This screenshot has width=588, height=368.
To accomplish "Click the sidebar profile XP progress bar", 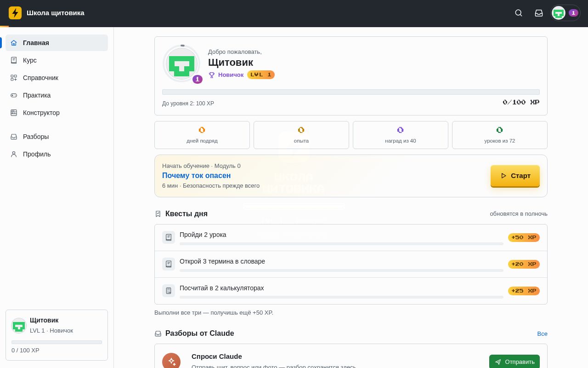I will [57, 342].
